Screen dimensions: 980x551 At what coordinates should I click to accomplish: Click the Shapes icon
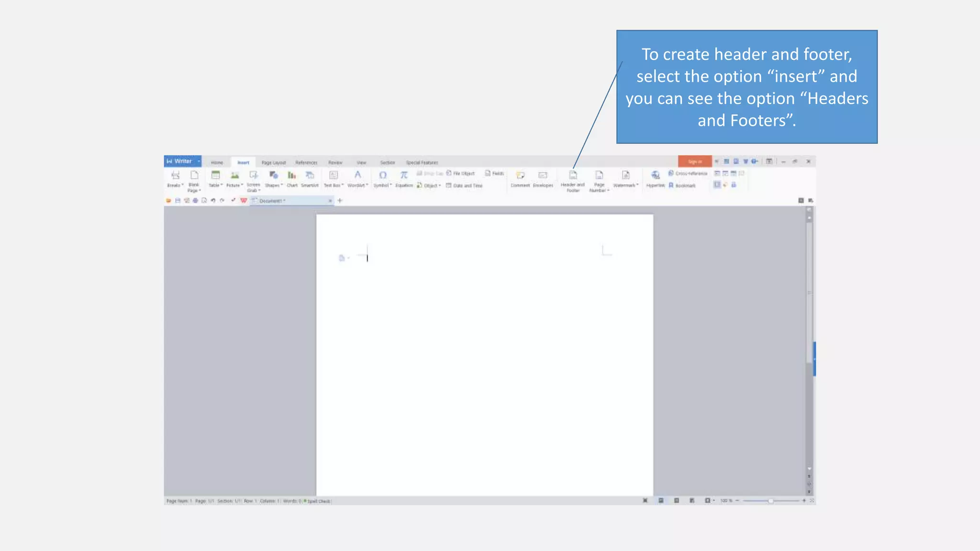(273, 175)
